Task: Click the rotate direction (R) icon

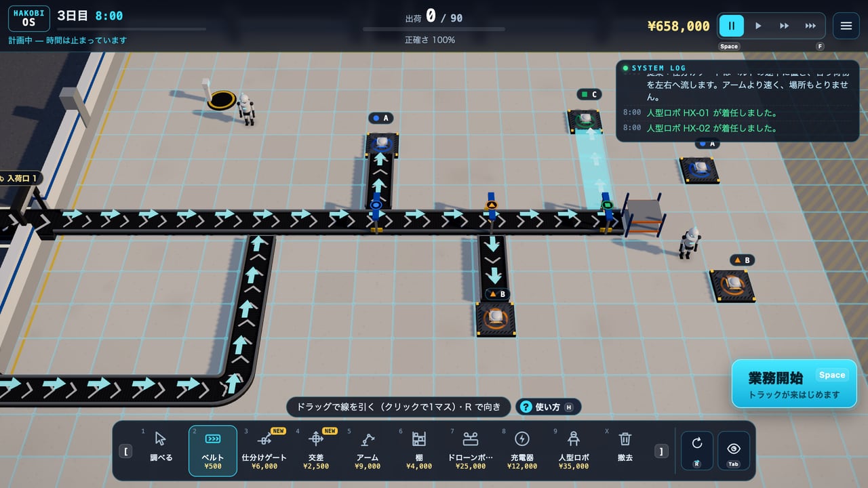Action: 697,451
